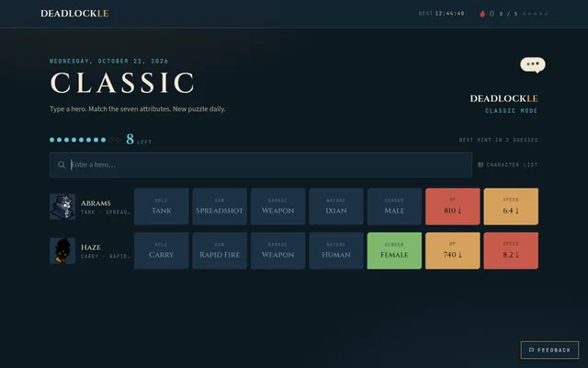This screenshot has width=588, height=368.
Task: Click the red Speed 8.2 tile
Action: click(511, 250)
